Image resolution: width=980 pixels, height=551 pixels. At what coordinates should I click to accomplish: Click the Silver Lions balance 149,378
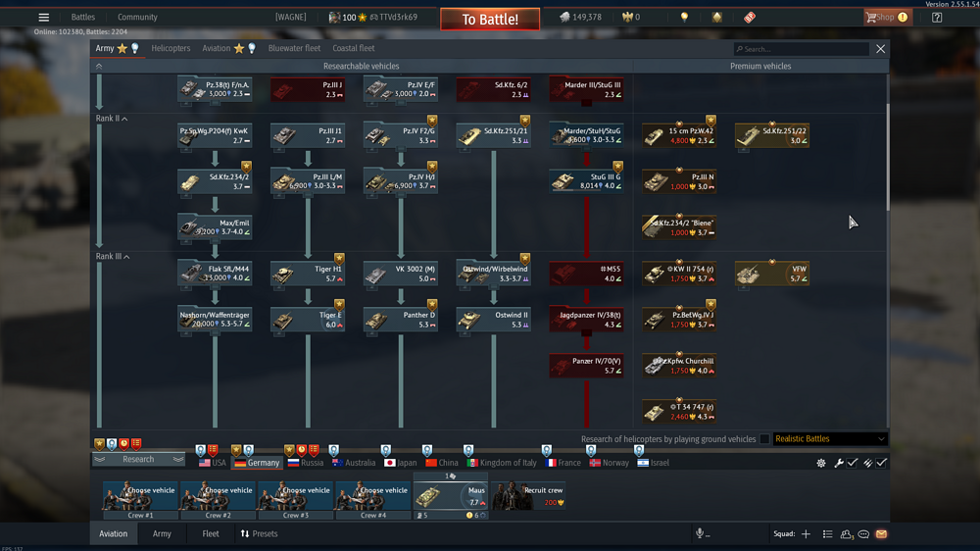[580, 18]
